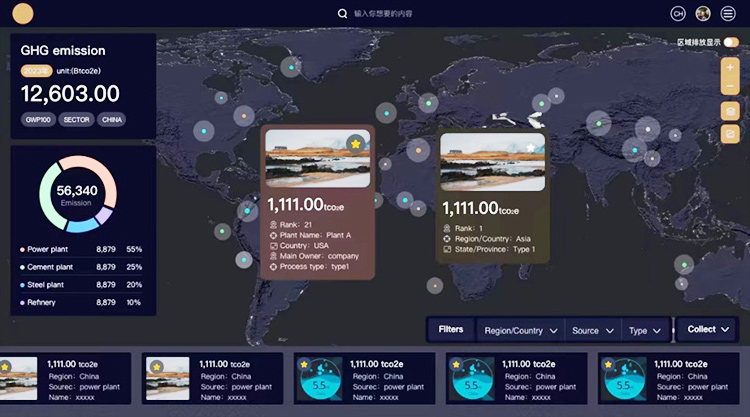Open the Collect dropdown button
The width and height of the screenshot is (750, 417).
708,329
